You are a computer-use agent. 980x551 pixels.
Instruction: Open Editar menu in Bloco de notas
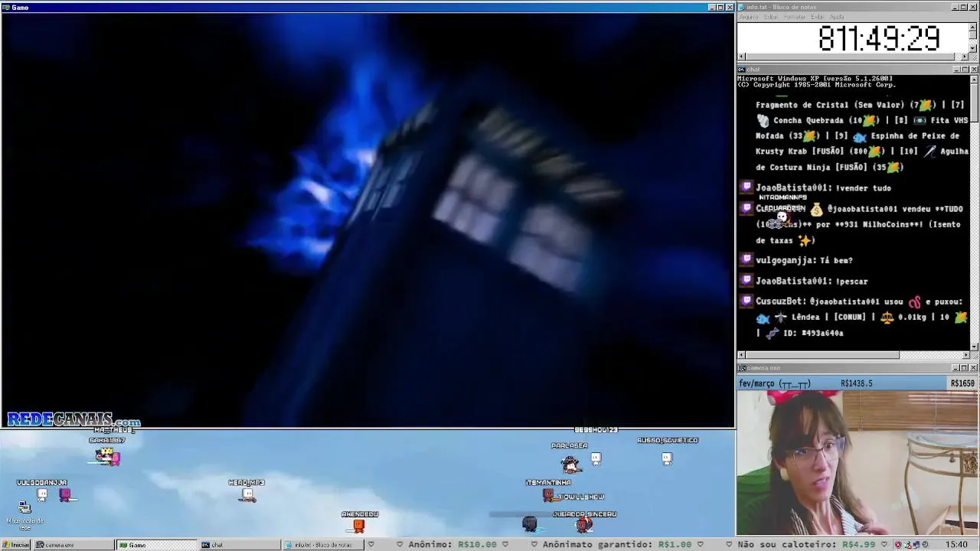pyautogui.click(x=771, y=17)
